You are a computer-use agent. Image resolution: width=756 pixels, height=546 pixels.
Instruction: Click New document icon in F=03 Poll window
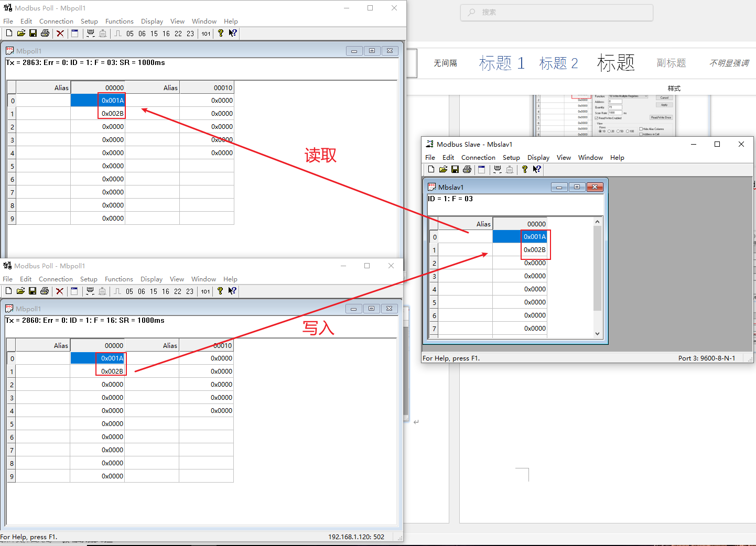[x=9, y=33]
